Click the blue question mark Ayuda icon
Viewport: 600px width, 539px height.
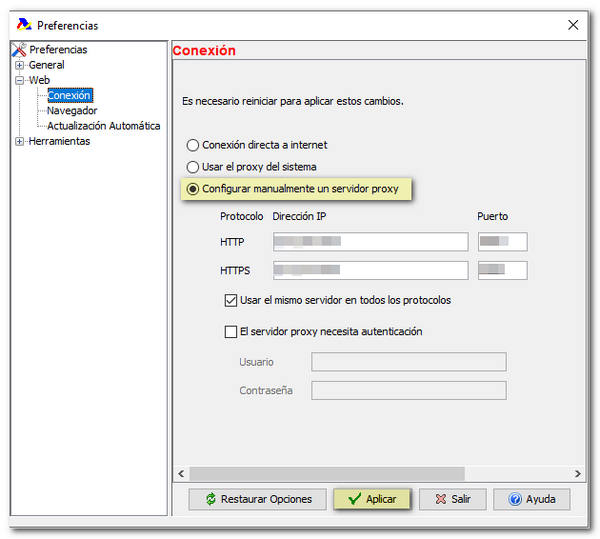[x=515, y=499]
